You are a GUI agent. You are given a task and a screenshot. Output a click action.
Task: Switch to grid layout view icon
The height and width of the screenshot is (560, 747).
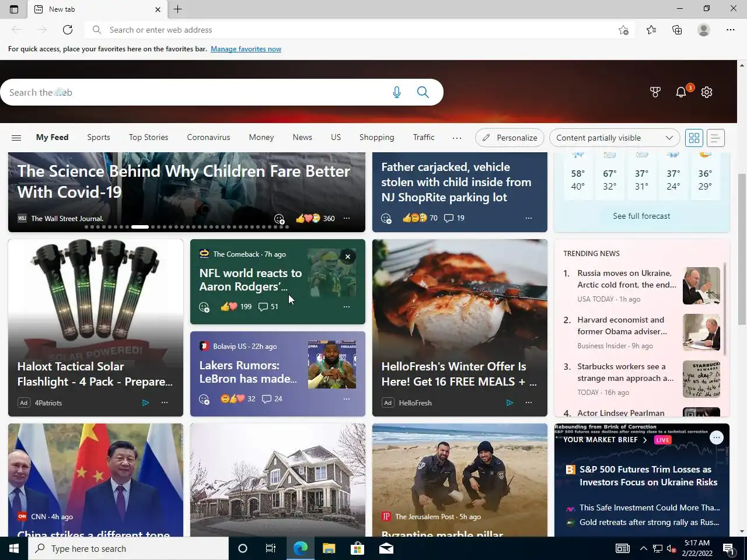tap(694, 138)
